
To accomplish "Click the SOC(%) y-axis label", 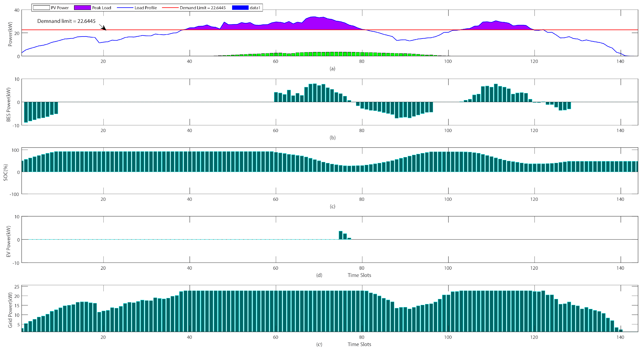I will click(x=5, y=172).
